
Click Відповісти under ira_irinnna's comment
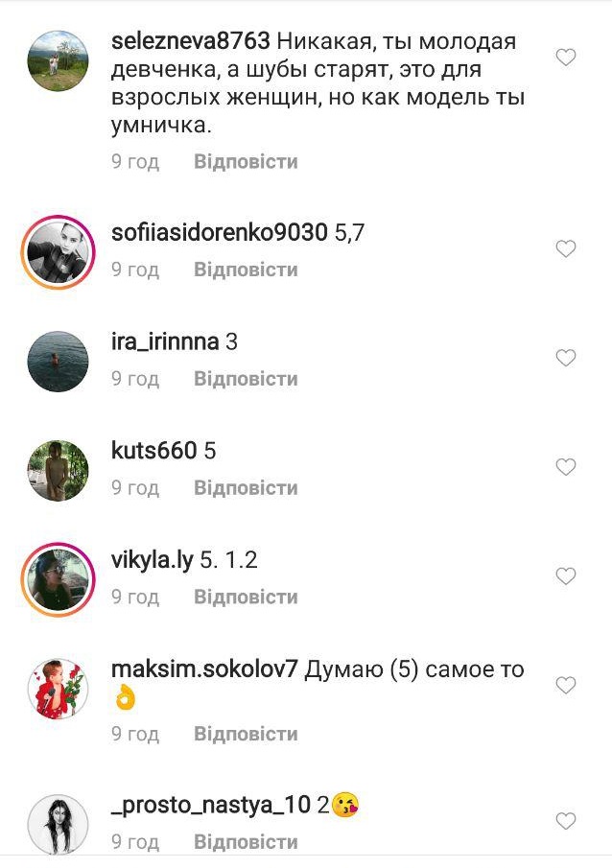click(x=246, y=379)
